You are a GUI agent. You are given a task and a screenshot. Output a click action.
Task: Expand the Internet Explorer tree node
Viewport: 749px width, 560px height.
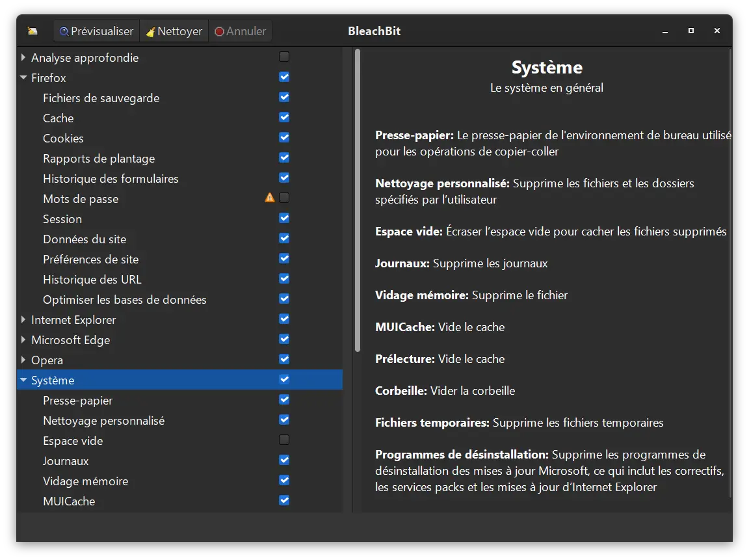click(23, 319)
